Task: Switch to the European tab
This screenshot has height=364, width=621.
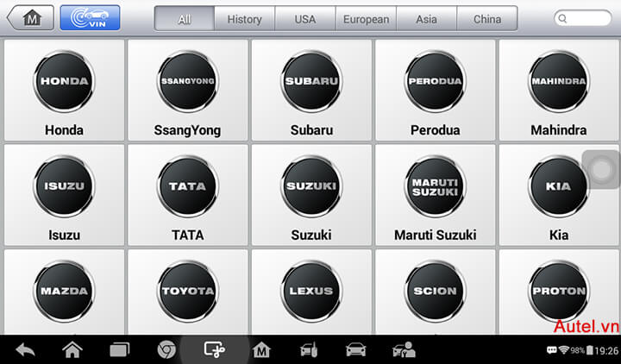Action: 366,19
